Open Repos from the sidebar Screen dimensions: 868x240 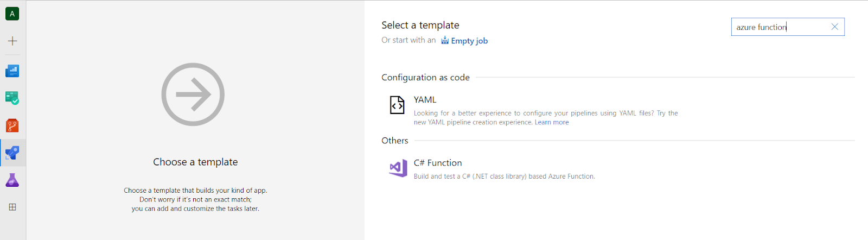12,125
